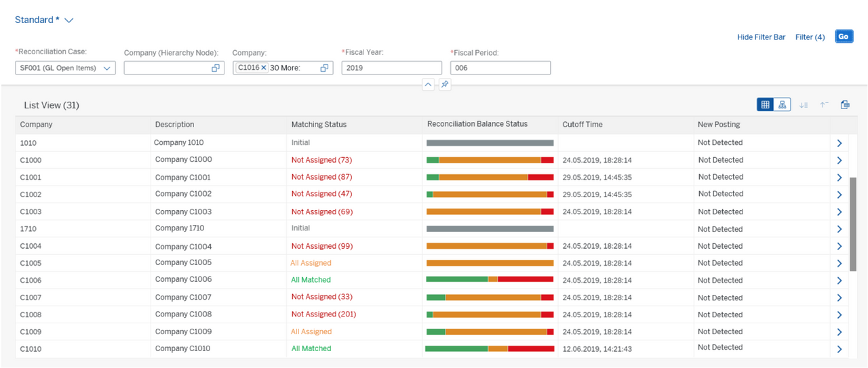The height and width of the screenshot is (368, 868).
Task: Open value help for Company field
Action: click(x=324, y=68)
